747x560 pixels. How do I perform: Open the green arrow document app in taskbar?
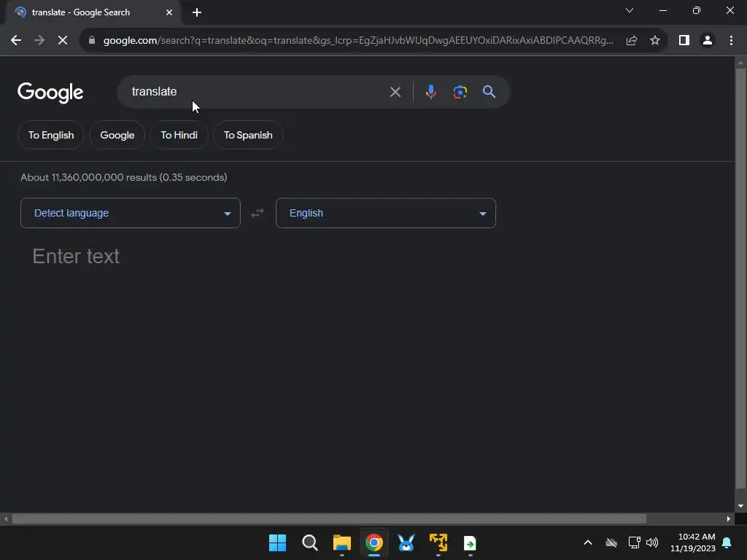pyautogui.click(x=471, y=542)
